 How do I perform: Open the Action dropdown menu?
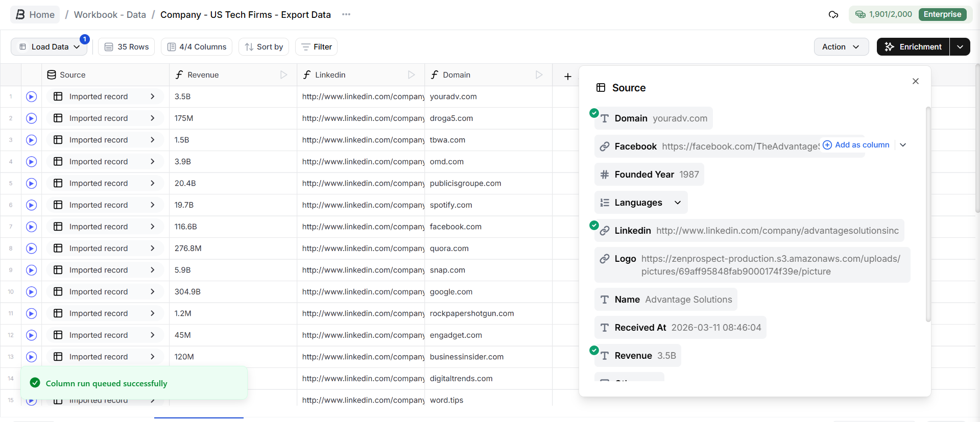(x=841, y=47)
